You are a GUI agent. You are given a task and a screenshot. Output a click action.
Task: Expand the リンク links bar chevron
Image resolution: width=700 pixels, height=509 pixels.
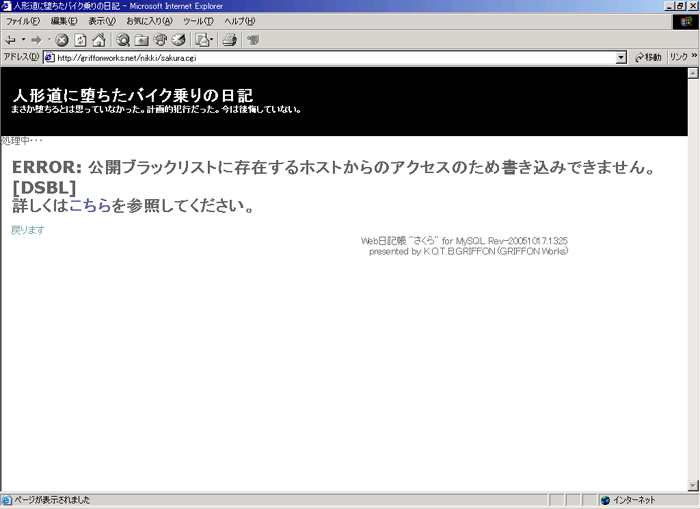(691, 58)
